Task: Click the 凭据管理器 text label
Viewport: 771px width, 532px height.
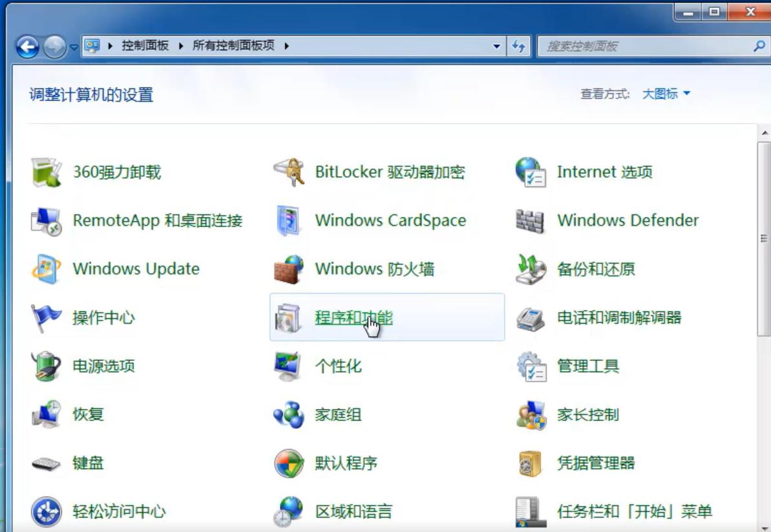Action: 596,463
